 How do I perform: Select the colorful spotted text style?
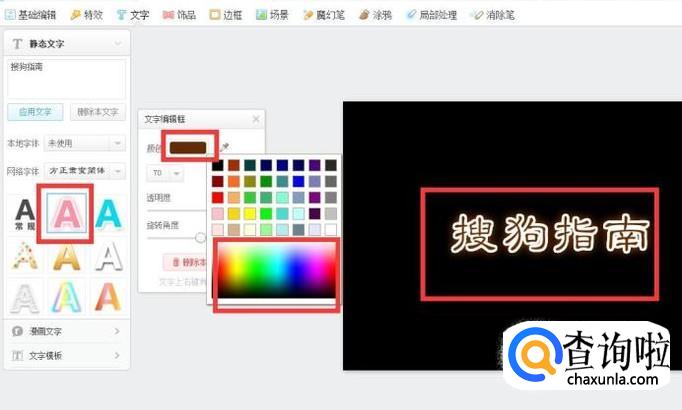pos(25,256)
